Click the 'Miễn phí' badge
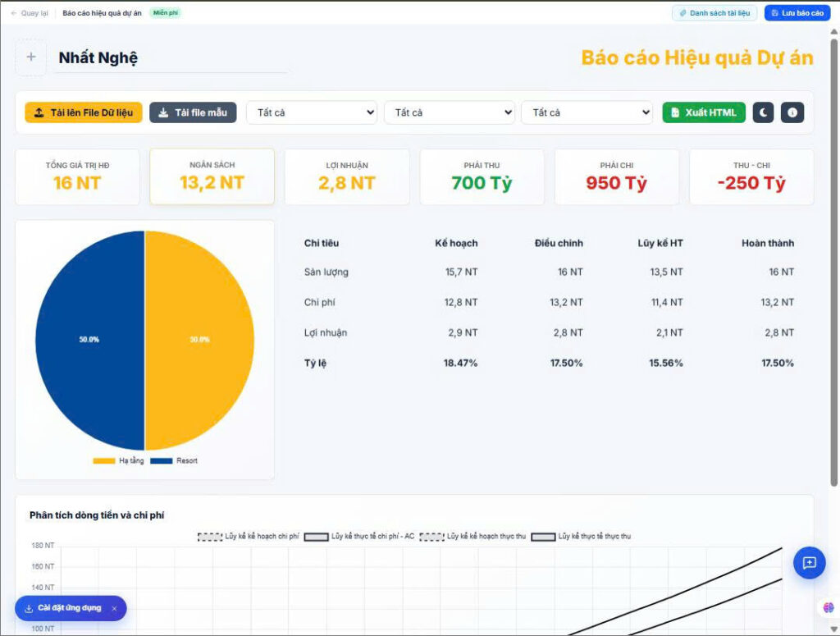The width and height of the screenshot is (840, 636). 166,13
